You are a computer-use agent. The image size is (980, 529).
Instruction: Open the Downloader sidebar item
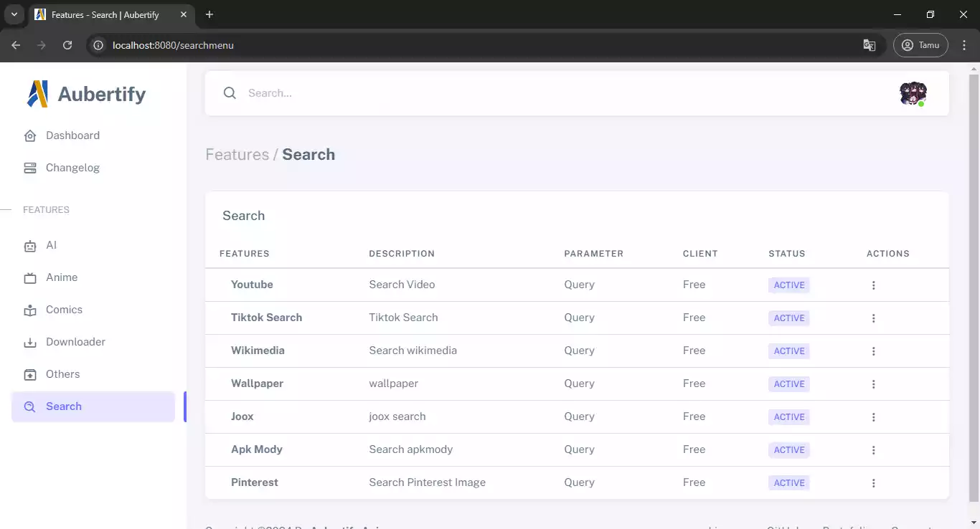tap(93, 342)
